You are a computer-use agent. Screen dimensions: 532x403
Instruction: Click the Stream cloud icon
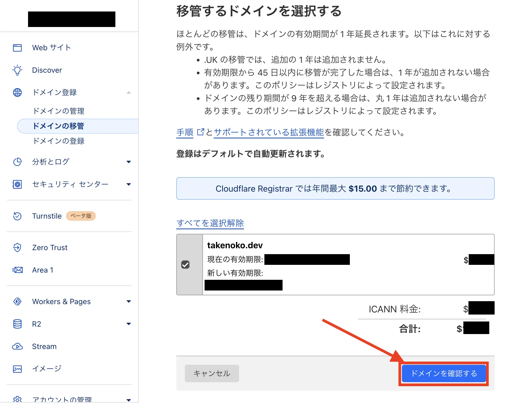pos(17,346)
